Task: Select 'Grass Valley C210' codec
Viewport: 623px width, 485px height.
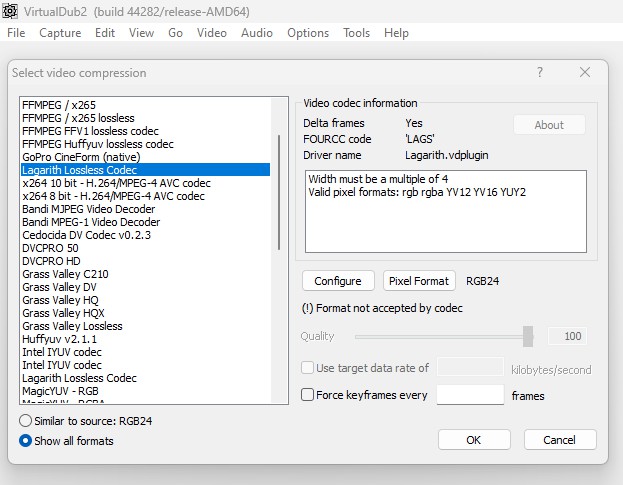Action: [145, 274]
